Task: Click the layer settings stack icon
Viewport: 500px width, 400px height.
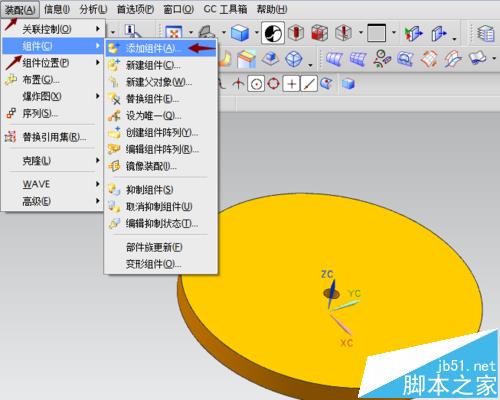Action: pyautogui.click(x=485, y=33)
